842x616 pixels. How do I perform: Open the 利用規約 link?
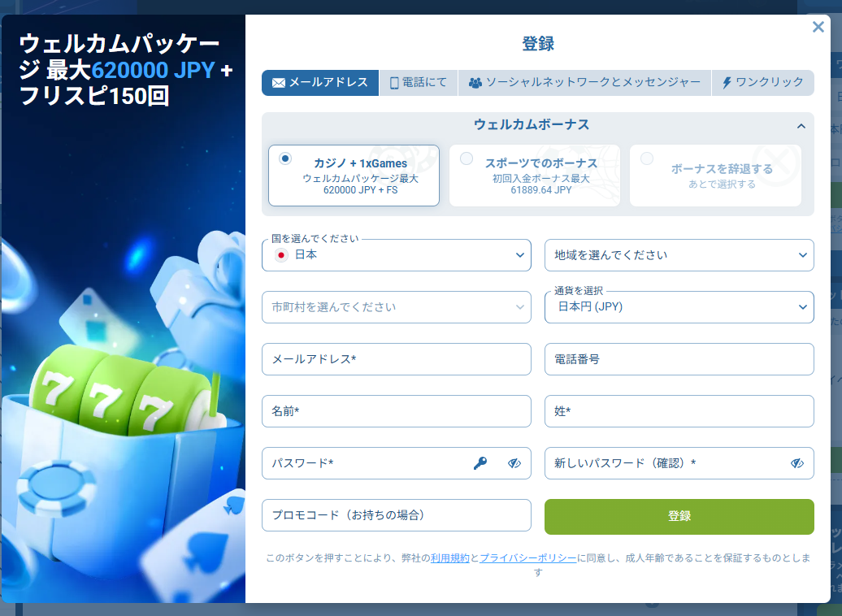point(450,558)
